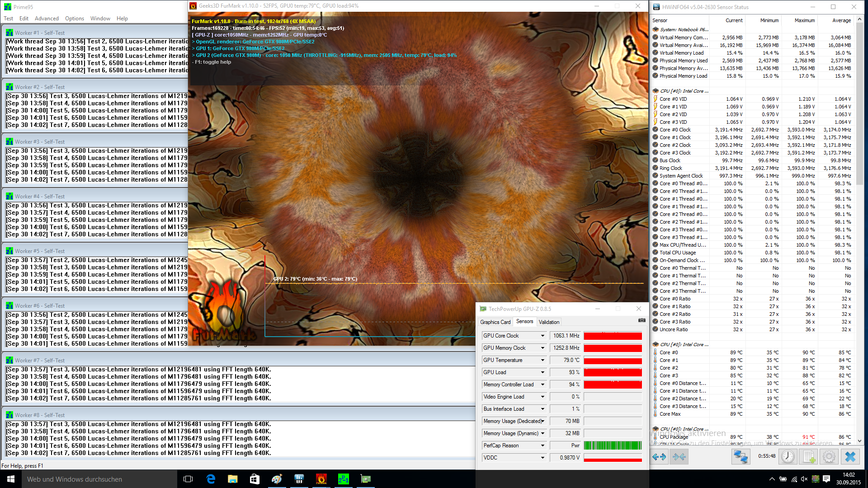This screenshot has width=868, height=488.
Task: Click HWiNFO collapse columns arrows icon
Action: coord(679,457)
